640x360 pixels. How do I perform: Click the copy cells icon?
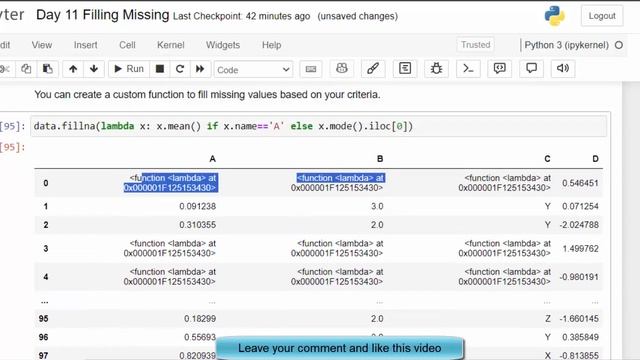click(x=26, y=69)
